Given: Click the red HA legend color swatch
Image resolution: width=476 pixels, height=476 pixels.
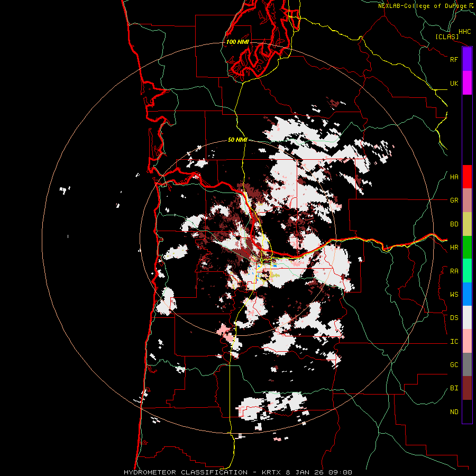Looking at the screenshot, I should point(467,177).
